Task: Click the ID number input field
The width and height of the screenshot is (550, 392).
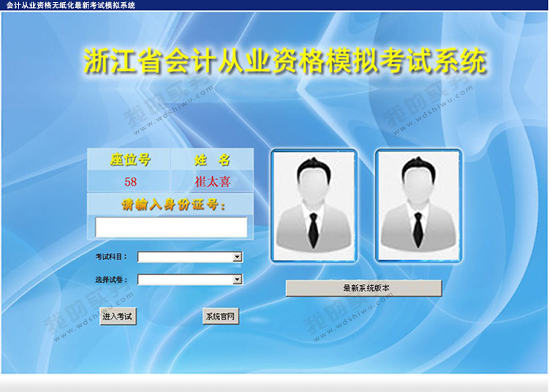Action: pyautogui.click(x=171, y=227)
